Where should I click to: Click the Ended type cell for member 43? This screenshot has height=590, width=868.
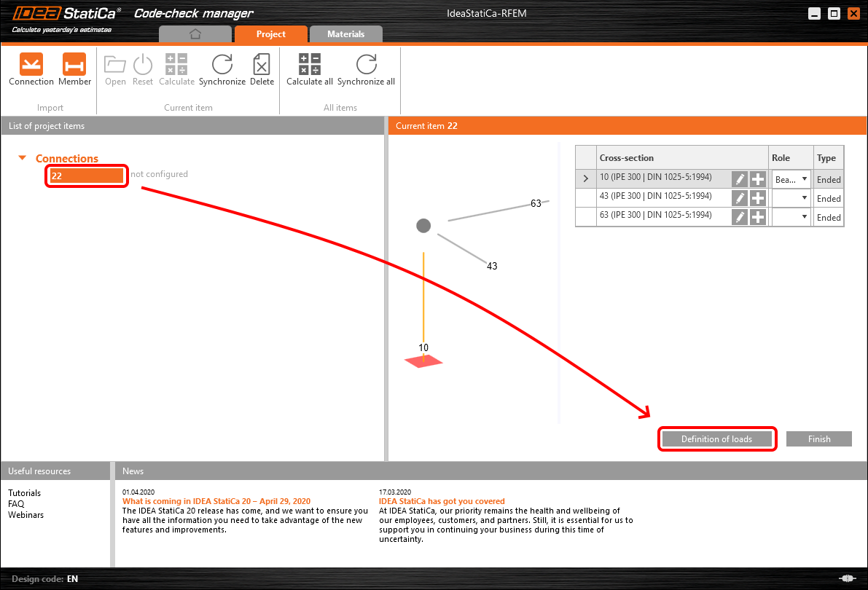pos(829,198)
